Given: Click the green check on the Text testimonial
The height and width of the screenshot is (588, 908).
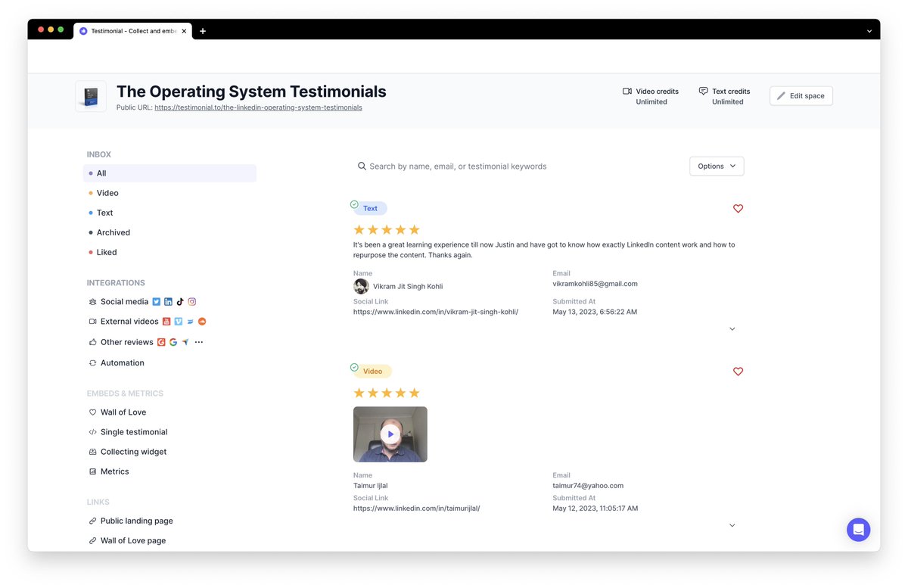Looking at the screenshot, I should click(x=354, y=204).
